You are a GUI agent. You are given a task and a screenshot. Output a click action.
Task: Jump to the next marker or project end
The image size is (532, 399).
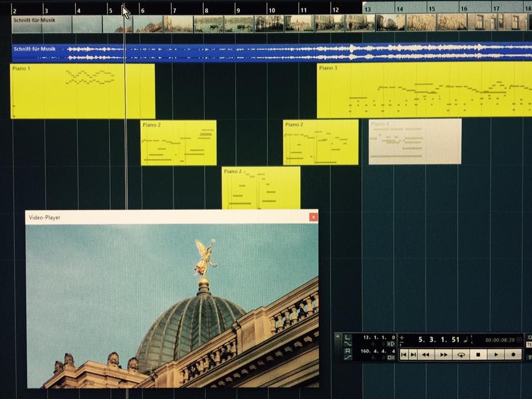click(413, 355)
